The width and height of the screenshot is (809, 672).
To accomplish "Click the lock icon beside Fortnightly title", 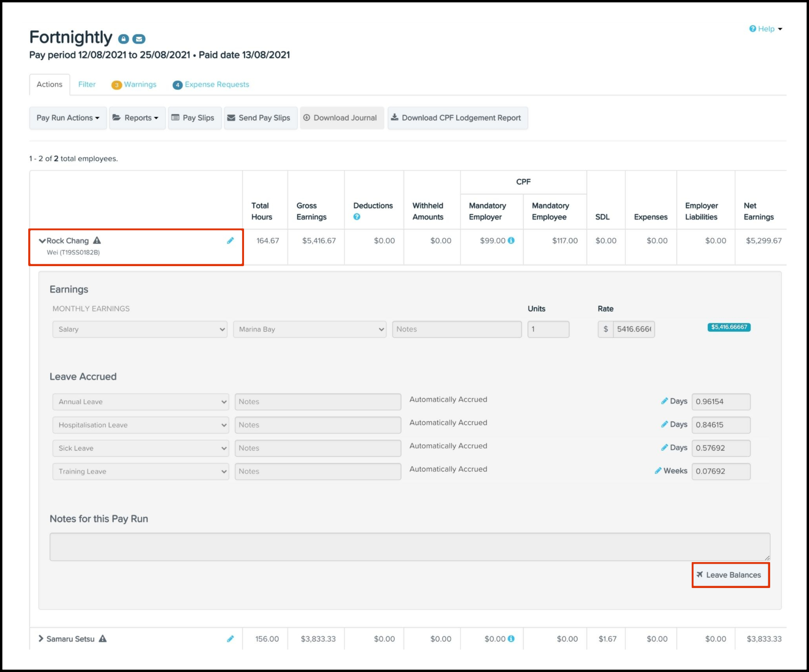I will click(124, 39).
